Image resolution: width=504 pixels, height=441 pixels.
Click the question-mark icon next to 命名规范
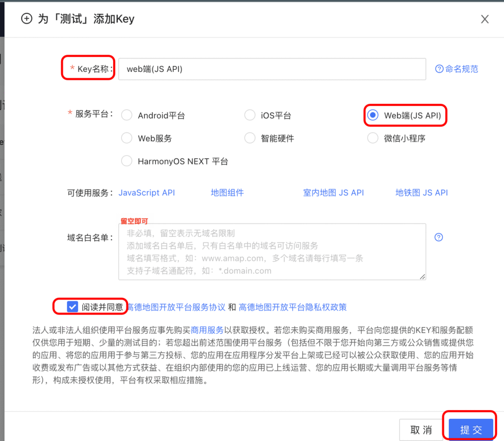[x=439, y=69]
